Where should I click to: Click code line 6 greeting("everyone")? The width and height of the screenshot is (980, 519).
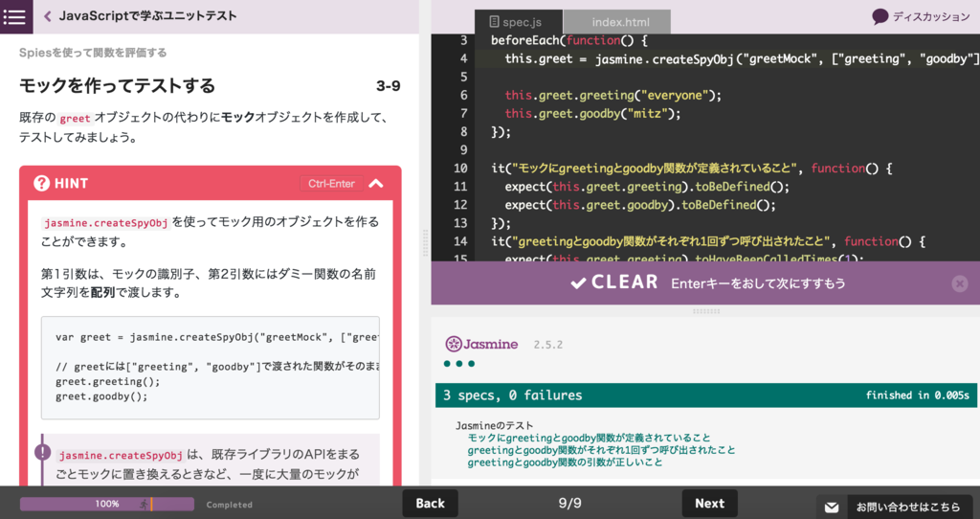(613, 95)
